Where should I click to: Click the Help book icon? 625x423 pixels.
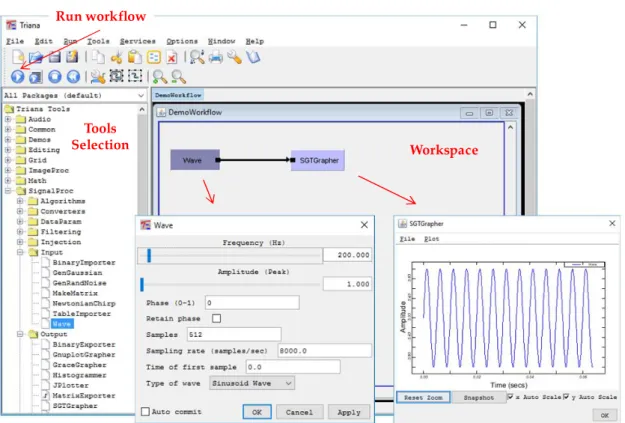point(253,57)
